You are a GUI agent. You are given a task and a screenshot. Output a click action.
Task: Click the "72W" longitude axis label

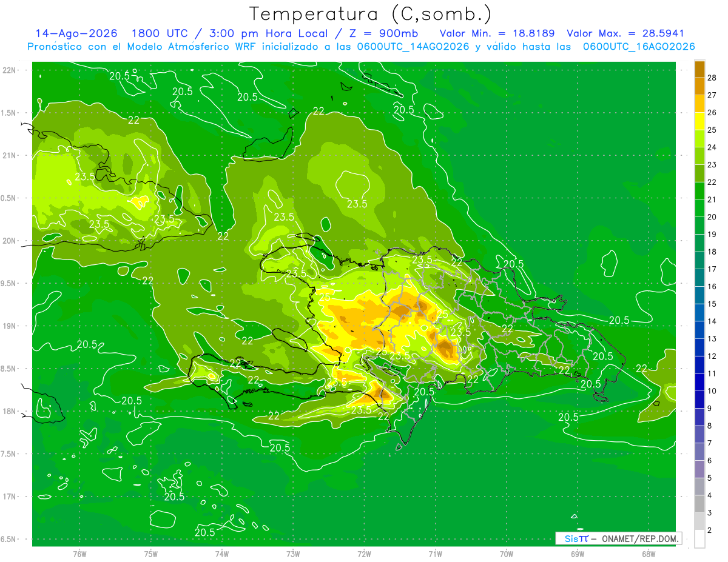coord(365,554)
